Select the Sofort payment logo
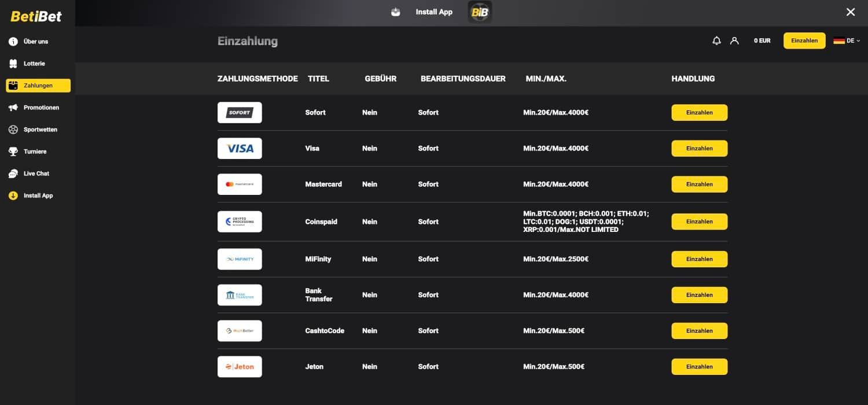The width and height of the screenshot is (868, 405). pos(240,112)
